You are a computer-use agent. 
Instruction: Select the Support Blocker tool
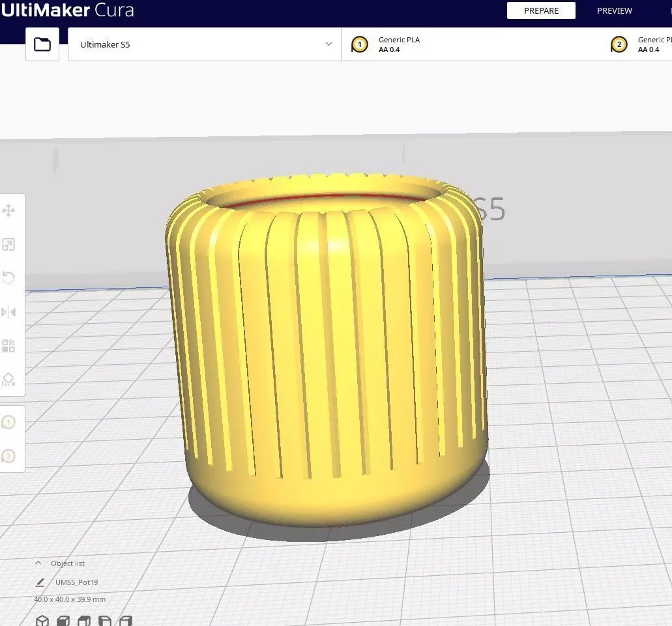coord(8,379)
